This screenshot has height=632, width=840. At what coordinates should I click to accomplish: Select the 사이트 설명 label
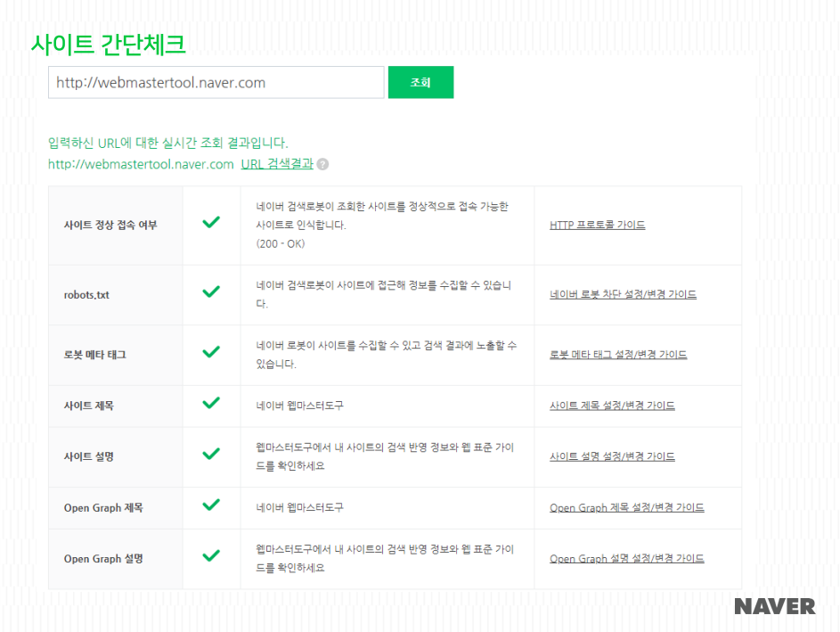coord(89,456)
